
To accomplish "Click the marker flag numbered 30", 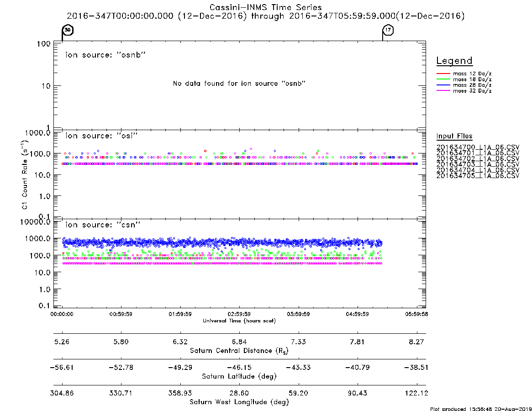I will (x=68, y=30).
